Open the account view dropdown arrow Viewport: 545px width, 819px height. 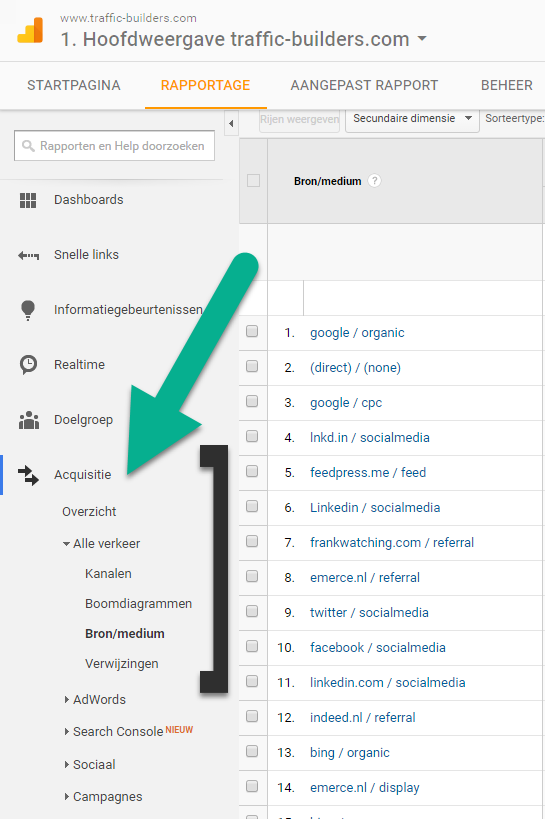point(422,39)
